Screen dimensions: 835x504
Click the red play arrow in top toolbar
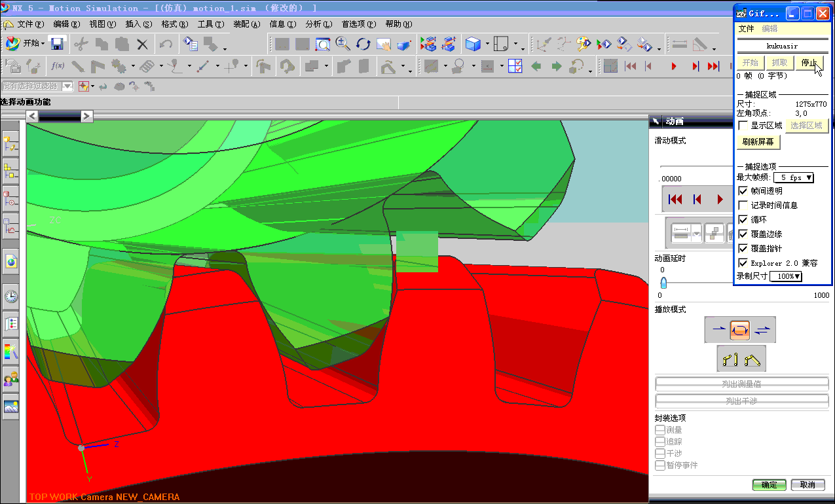point(674,65)
